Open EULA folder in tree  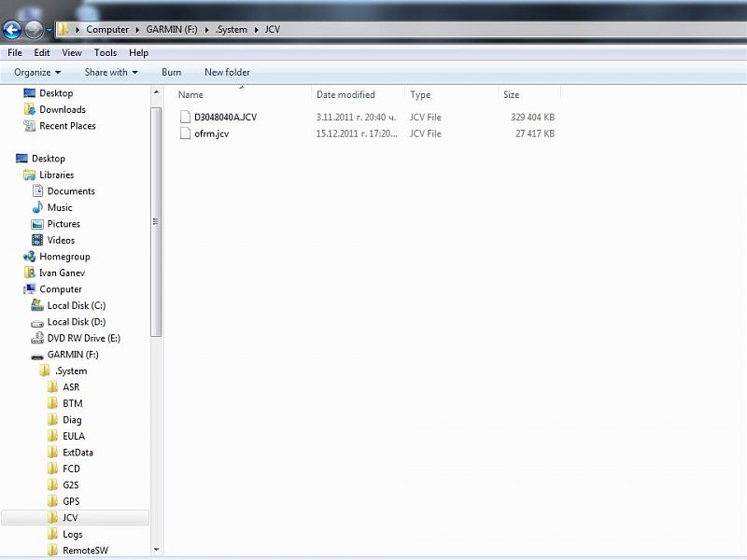pyautogui.click(x=74, y=436)
